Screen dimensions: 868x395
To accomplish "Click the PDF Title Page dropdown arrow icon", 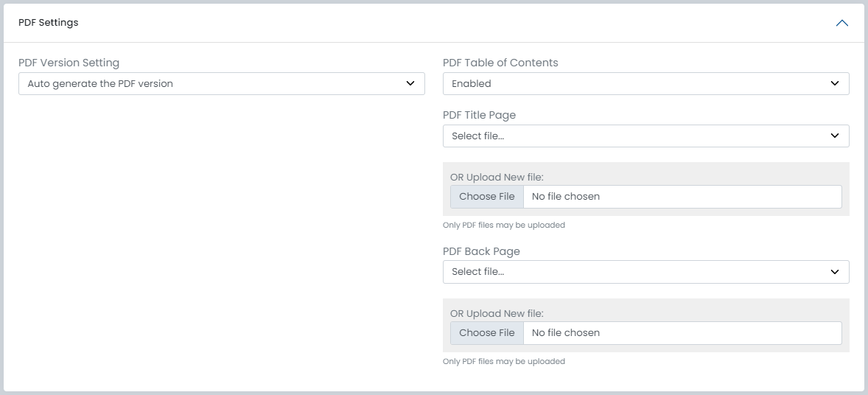I will 835,136.
